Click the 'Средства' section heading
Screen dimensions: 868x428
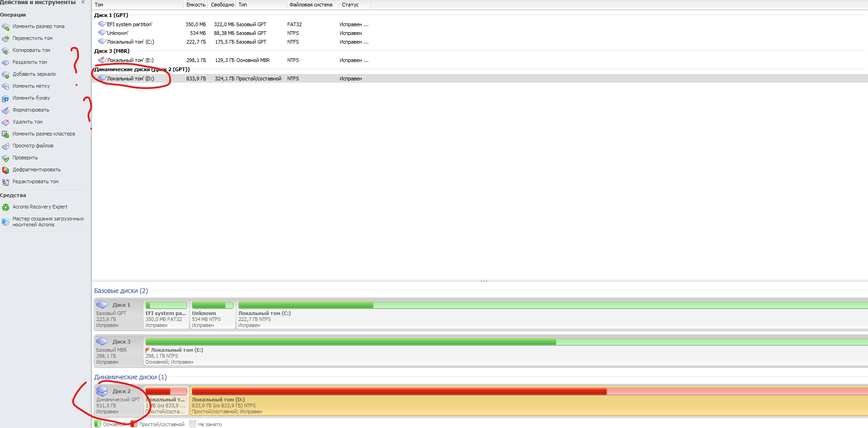click(x=13, y=195)
